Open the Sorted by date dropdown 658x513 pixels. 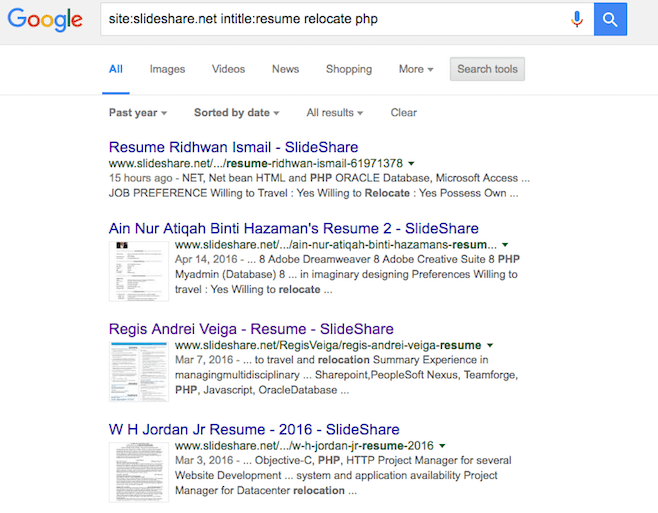point(236,113)
